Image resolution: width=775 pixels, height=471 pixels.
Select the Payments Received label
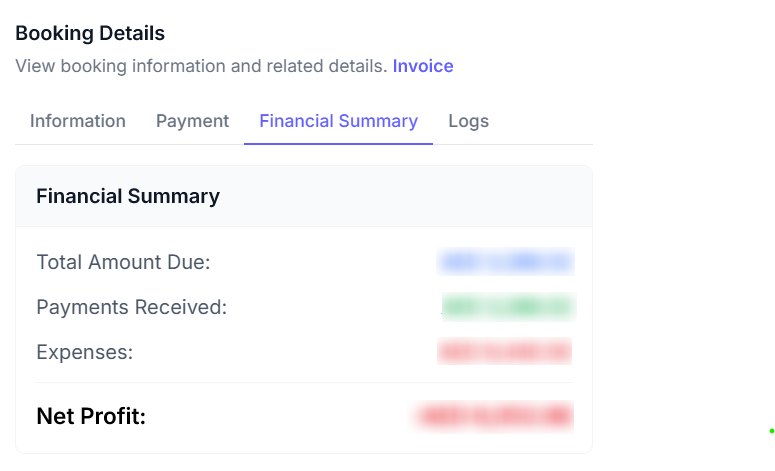tap(132, 307)
